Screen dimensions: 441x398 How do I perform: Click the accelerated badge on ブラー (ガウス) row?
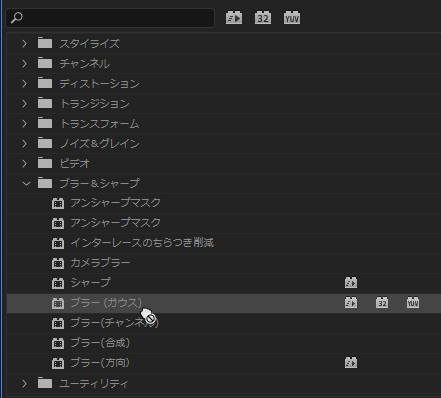tap(351, 303)
